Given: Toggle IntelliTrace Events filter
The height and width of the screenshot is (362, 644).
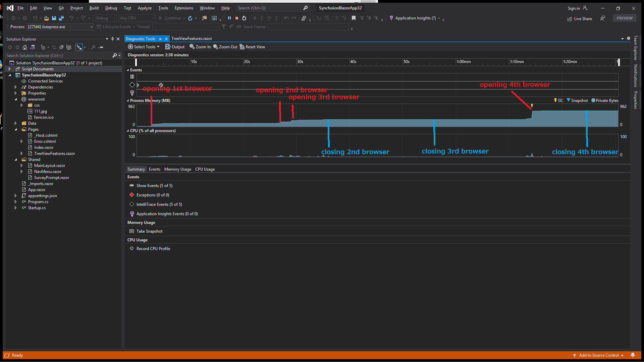Looking at the screenshot, I should point(159,204).
